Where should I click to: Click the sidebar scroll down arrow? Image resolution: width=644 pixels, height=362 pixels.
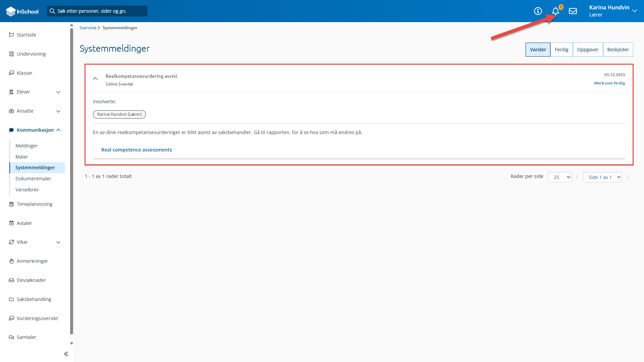tap(71, 344)
